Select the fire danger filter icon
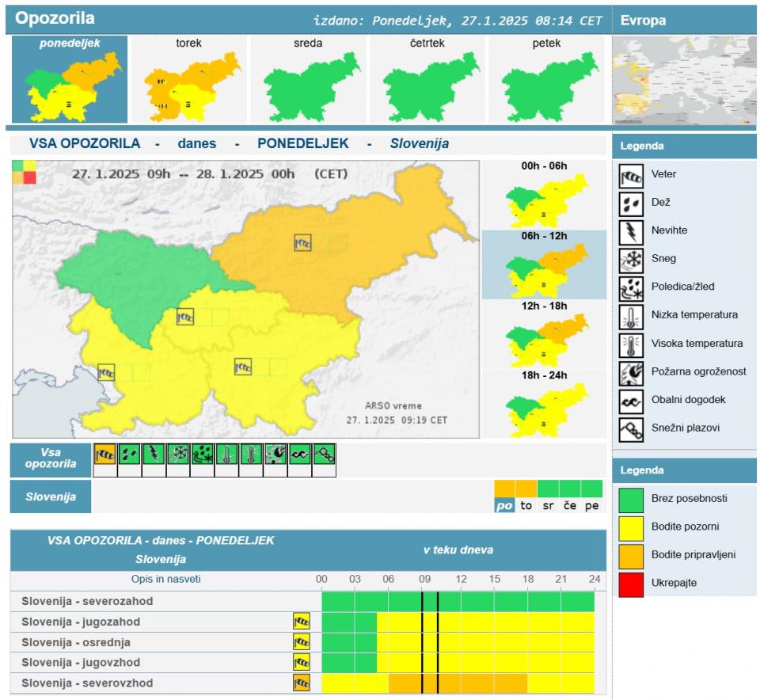 tap(275, 454)
